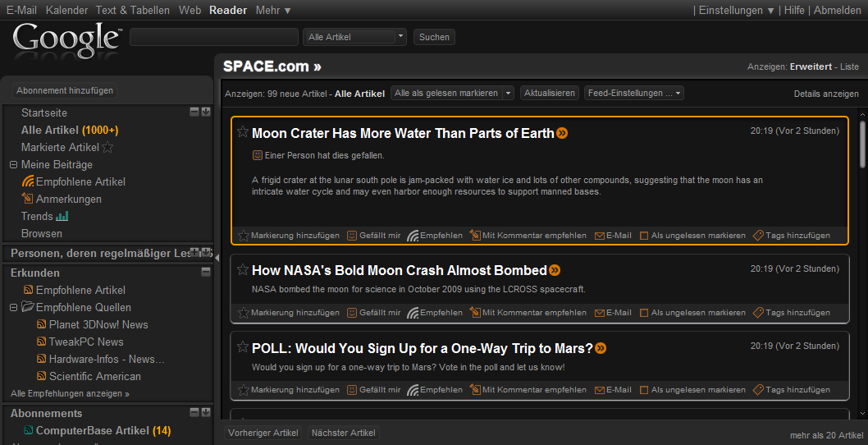Open Web in top bar
The height and width of the screenshot is (445, 868).
(190, 10)
